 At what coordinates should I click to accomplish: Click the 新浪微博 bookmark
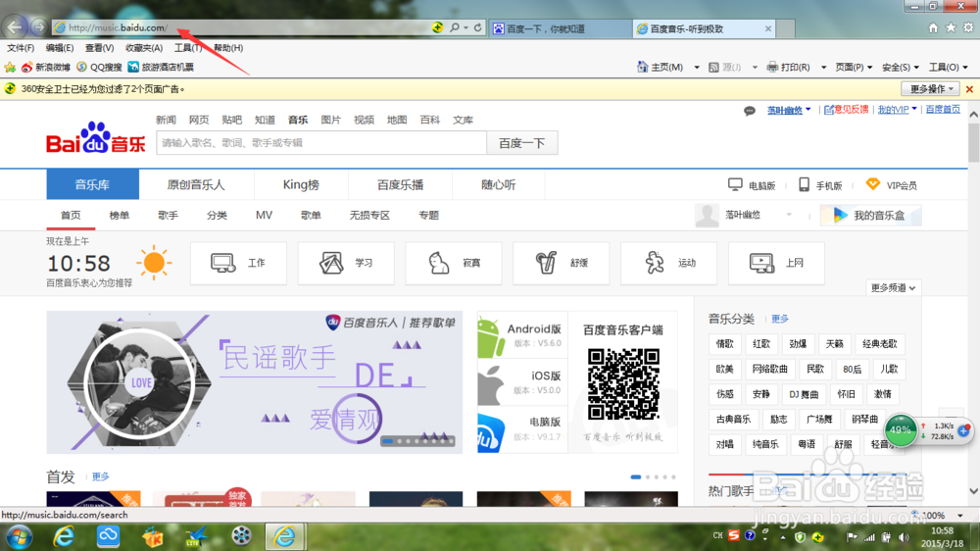click(46, 67)
